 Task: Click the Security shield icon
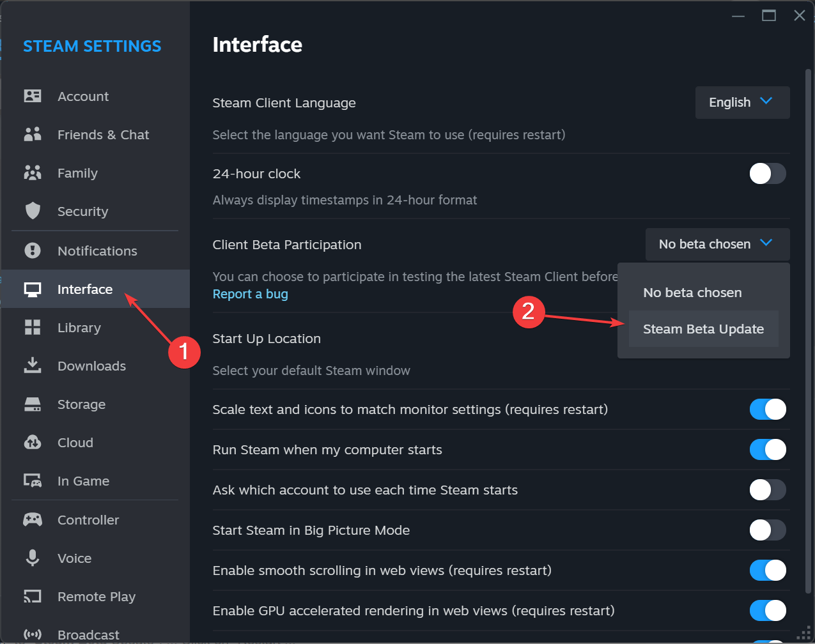click(33, 211)
